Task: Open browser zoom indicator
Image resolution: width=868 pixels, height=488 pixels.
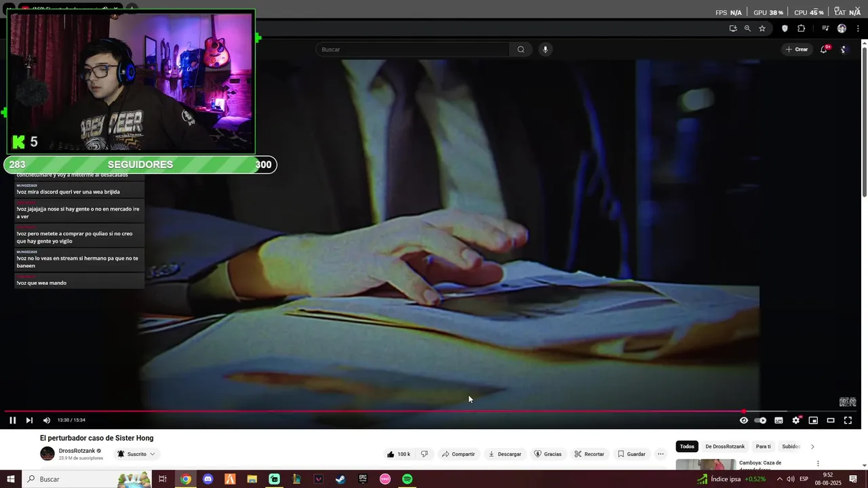Action: click(747, 28)
